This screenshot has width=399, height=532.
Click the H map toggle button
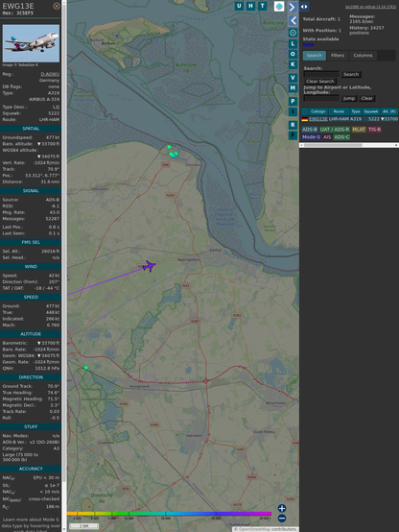(251, 6)
